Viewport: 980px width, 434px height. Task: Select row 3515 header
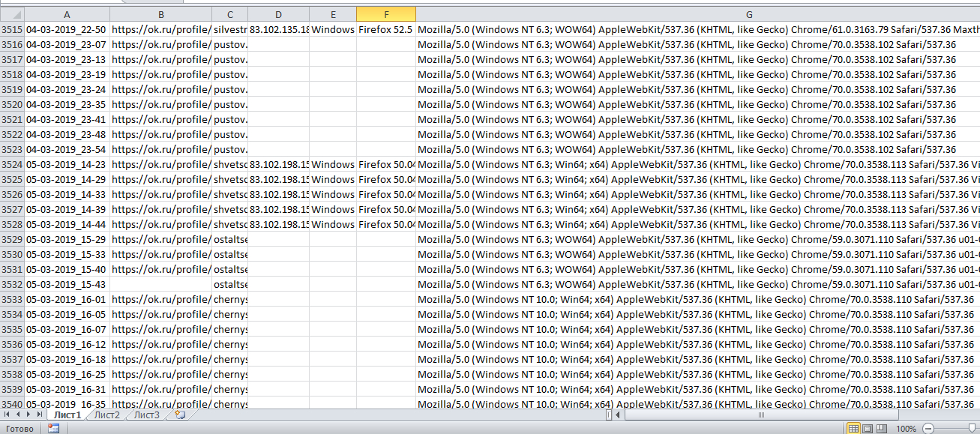pos(12,29)
